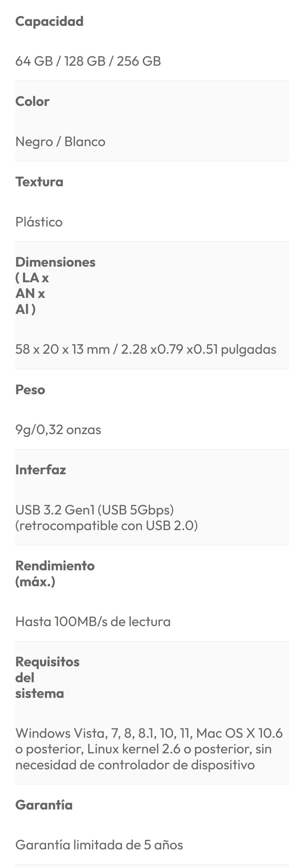Screen dimensions: 304x868
Task: Click the Capacidad specification heading
Action: [x=49, y=21]
